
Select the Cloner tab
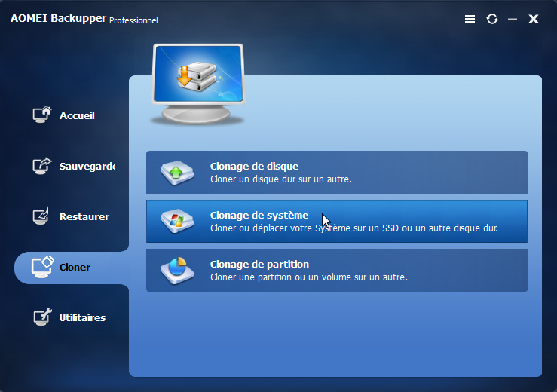72,268
